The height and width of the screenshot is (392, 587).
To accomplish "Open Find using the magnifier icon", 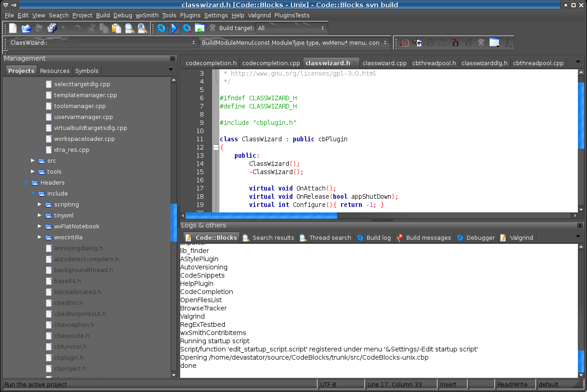I will (x=130, y=28).
